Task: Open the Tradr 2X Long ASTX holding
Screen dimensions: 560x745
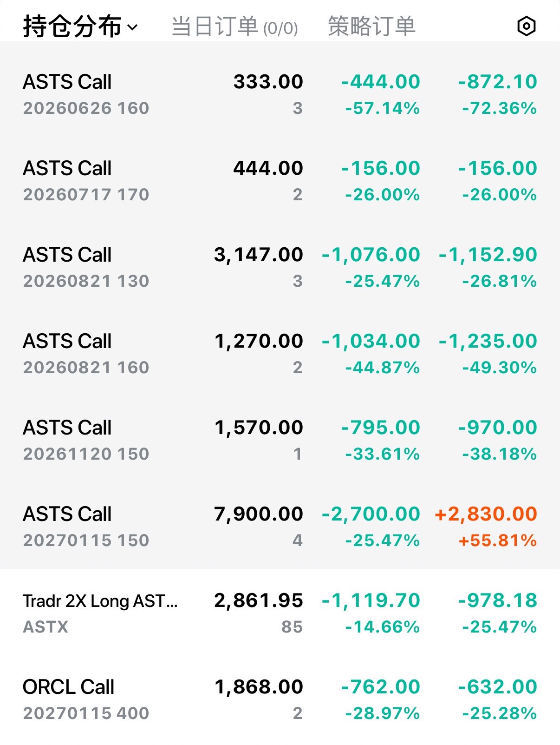Action: (x=280, y=613)
